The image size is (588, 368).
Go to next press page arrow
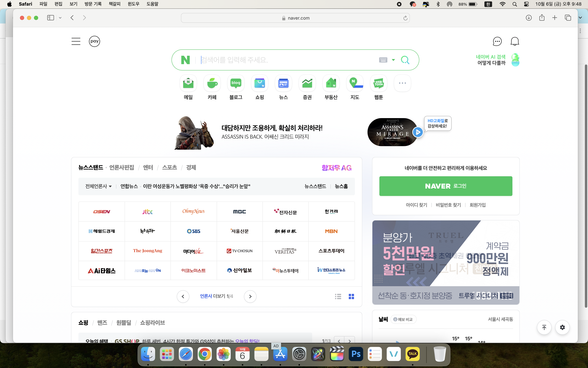tap(250, 296)
